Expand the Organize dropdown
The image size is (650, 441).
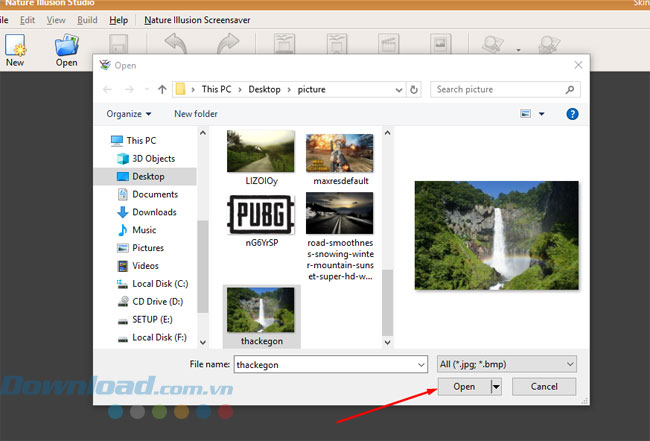coord(129,114)
